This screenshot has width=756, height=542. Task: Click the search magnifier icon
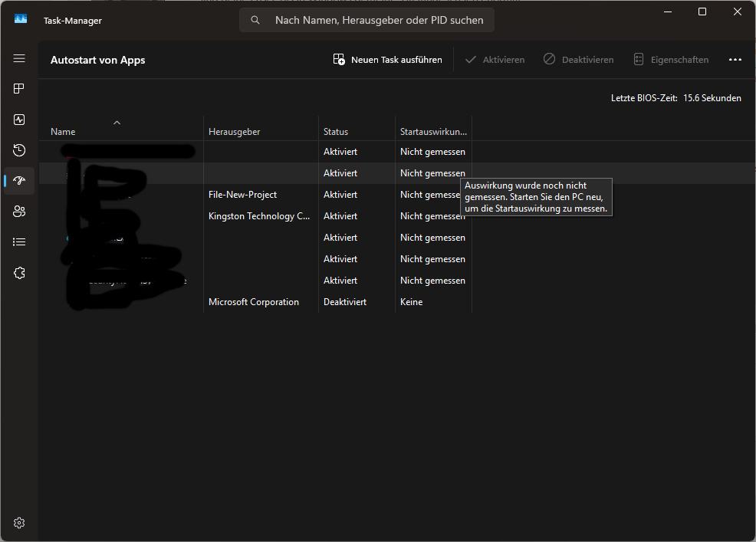pyautogui.click(x=255, y=20)
